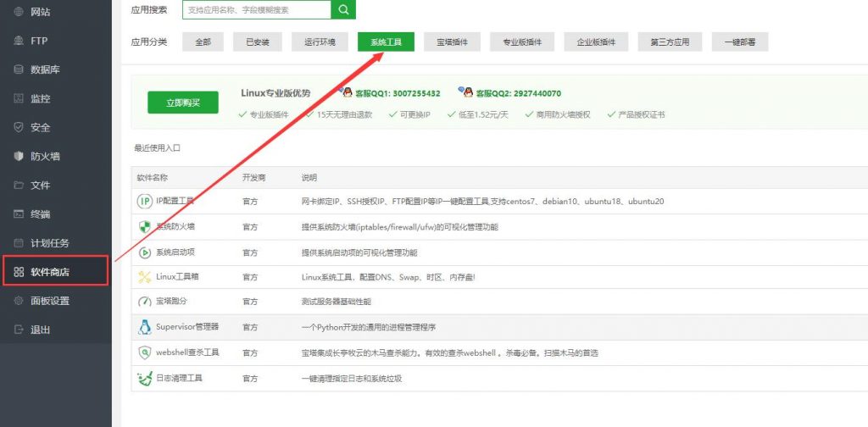Click the 软件名称 column header

[x=153, y=178]
